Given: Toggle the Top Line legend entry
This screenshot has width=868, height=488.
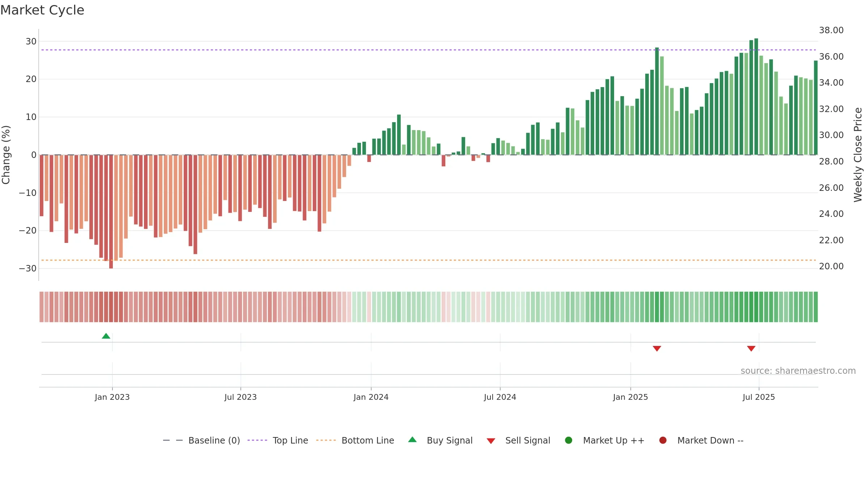Looking at the screenshot, I should pos(278,440).
